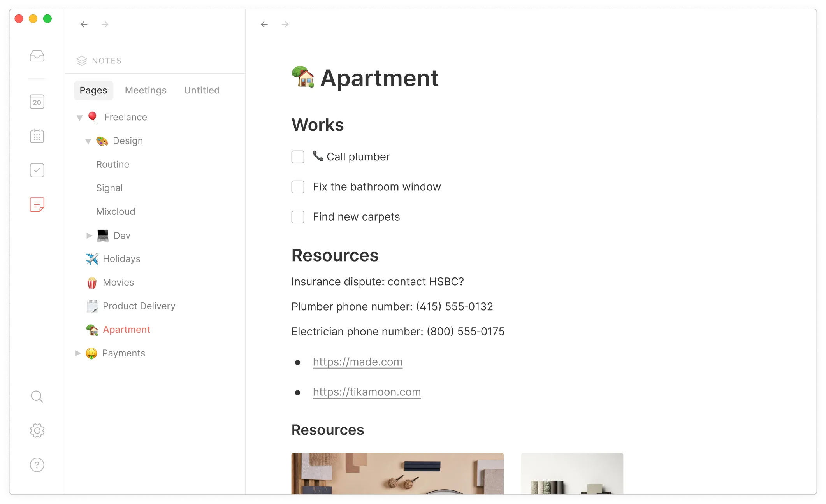Open the Inbox icon in sidebar
The height and width of the screenshot is (504, 826).
click(37, 56)
